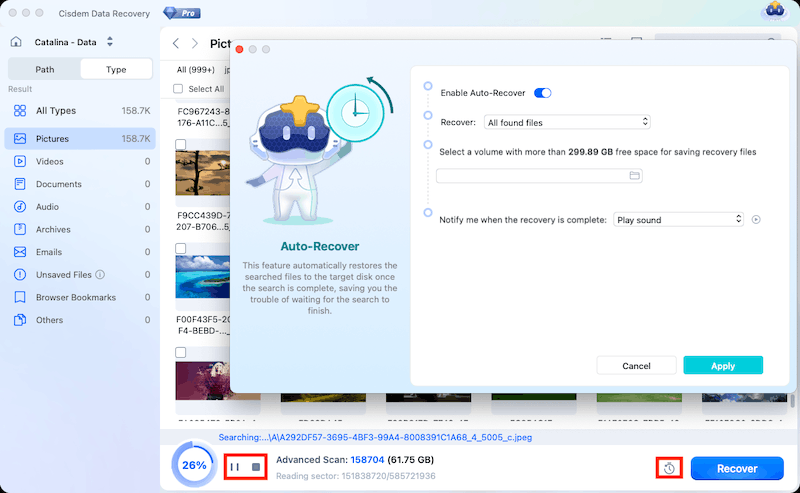Click the Archives box icon
Screen dimensions: 800x493
coord(20,229)
